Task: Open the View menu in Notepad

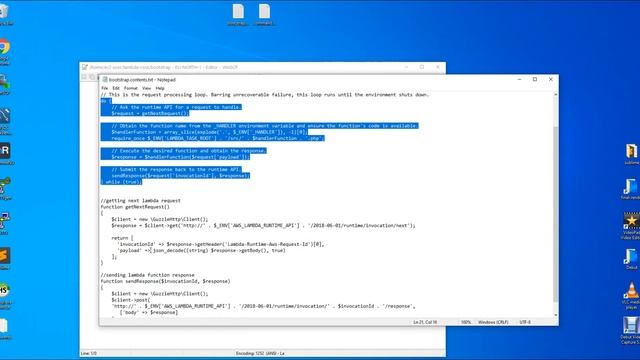Action: (x=147, y=88)
